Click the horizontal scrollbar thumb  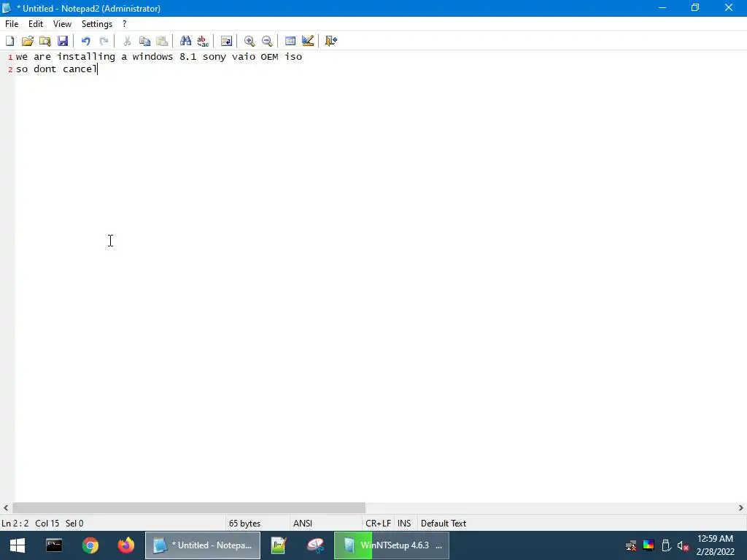[x=189, y=508]
